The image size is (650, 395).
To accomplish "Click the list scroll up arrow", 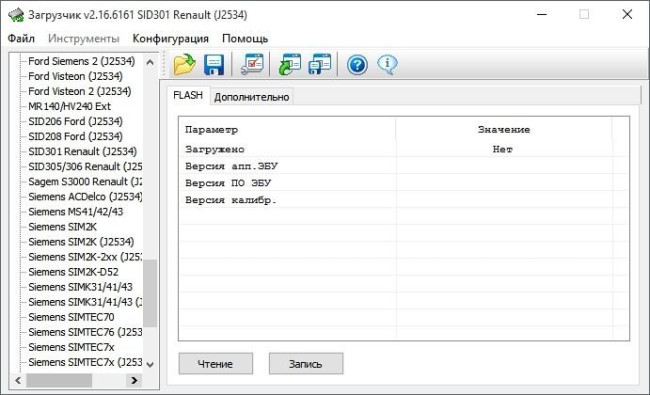I will (x=150, y=62).
